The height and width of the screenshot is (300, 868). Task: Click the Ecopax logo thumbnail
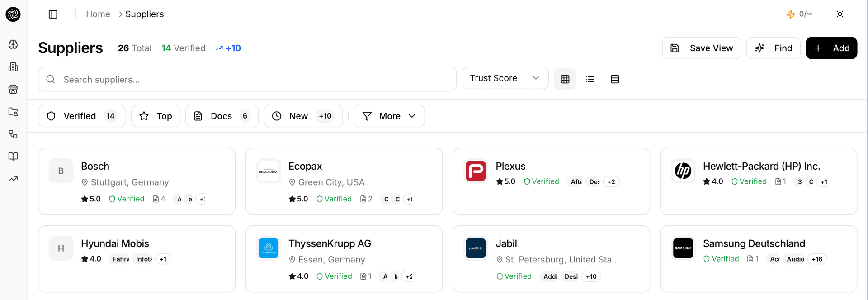pyautogui.click(x=269, y=171)
